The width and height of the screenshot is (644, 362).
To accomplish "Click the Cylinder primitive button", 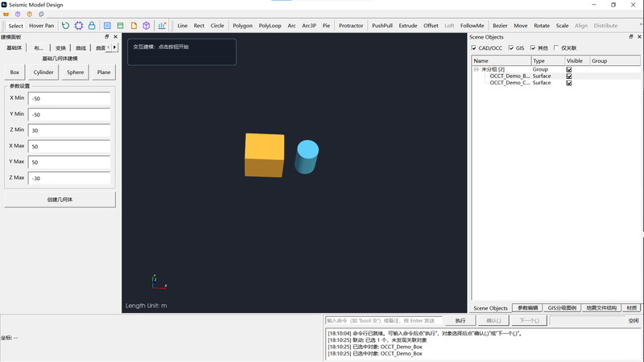I will click(43, 72).
